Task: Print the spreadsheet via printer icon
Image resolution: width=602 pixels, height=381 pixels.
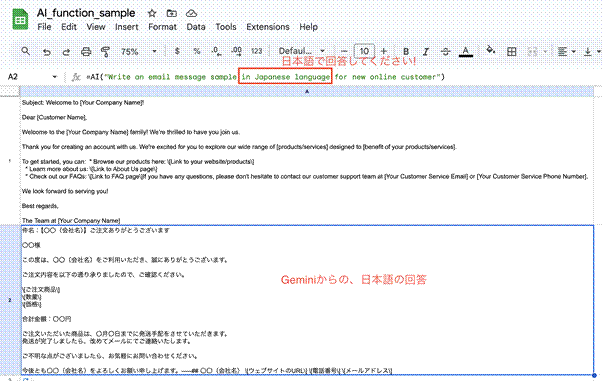Action: pyautogui.click(x=86, y=51)
